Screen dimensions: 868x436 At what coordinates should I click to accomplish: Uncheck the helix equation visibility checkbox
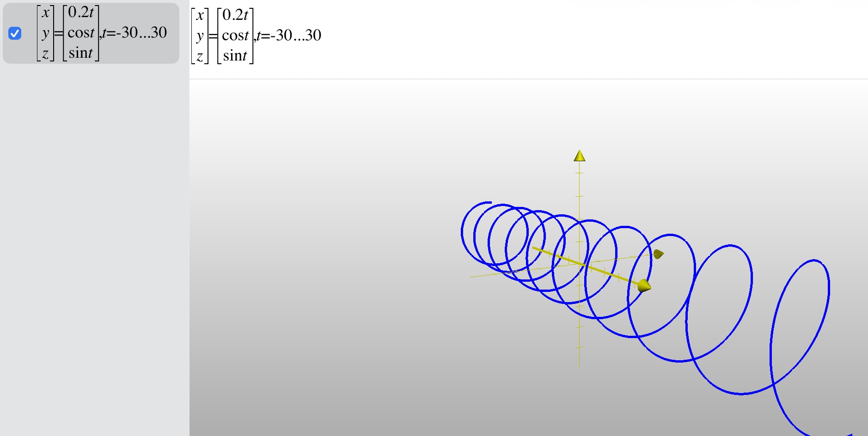coord(15,33)
